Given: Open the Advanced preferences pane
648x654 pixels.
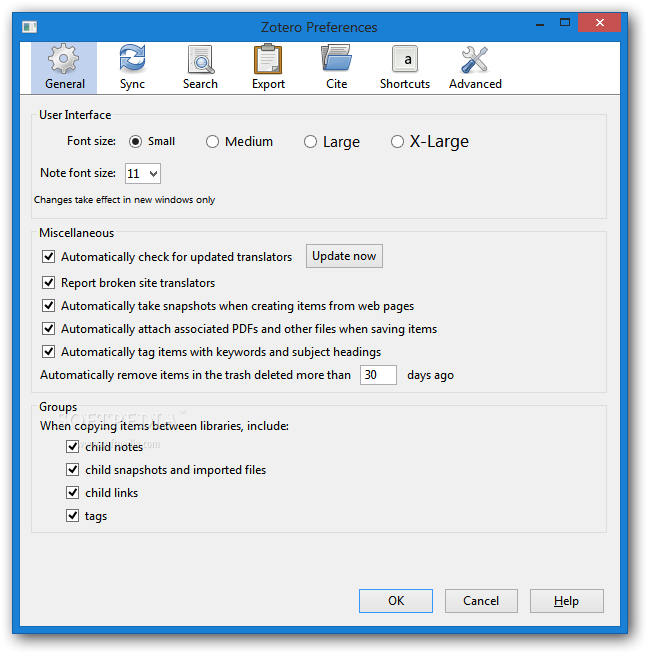Looking at the screenshot, I should pos(475,68).
